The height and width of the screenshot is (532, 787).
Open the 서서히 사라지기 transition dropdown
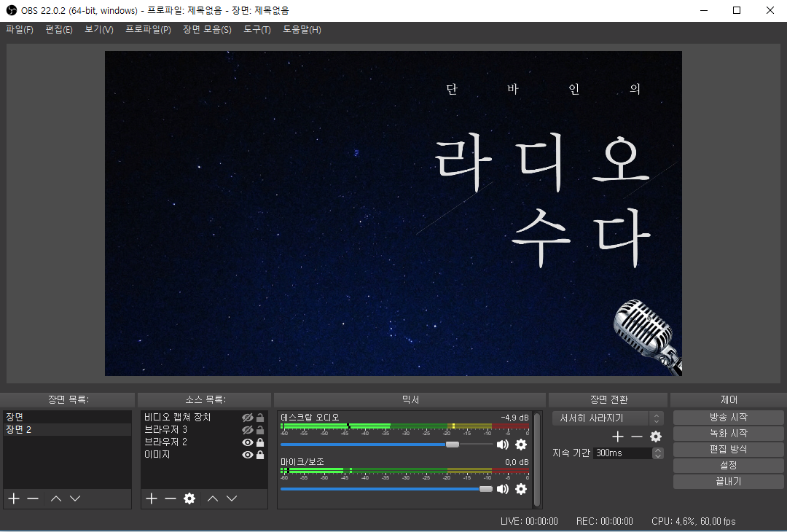(x=608, y=418)
